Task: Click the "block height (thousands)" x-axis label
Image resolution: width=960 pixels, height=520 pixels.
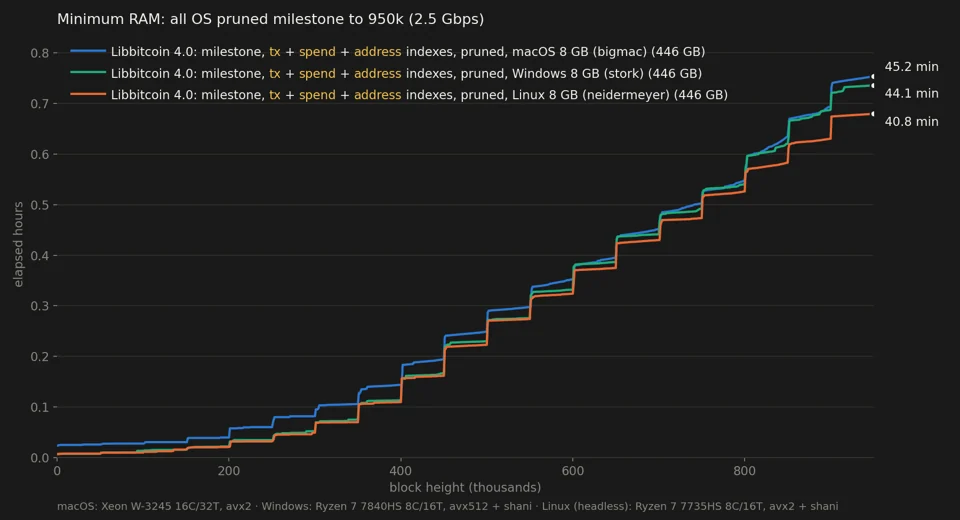Action: (465, 488)
